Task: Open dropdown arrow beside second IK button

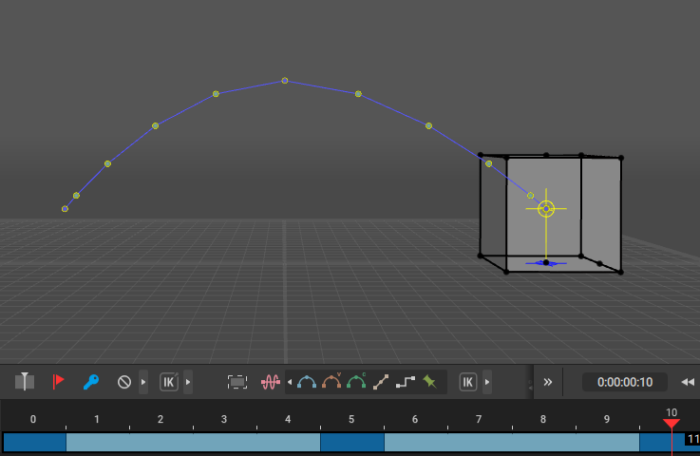Action: 487,381
